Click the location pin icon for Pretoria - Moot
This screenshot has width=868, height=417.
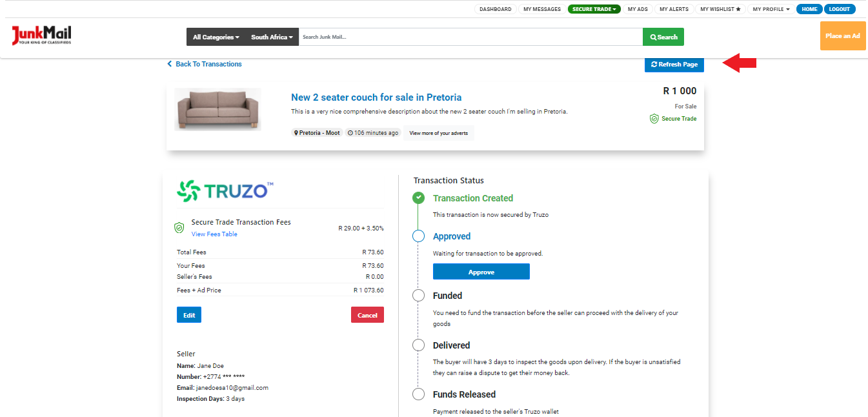click(x=297, y=132)
